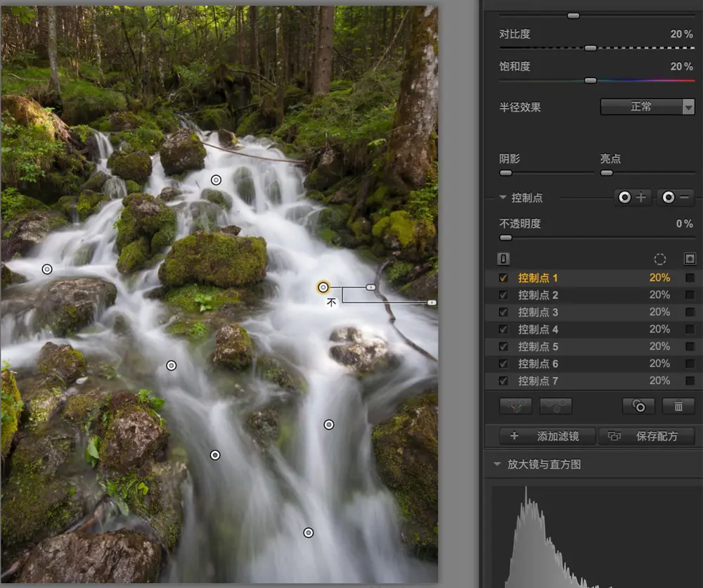Uncheck the 控制点 1 checkbox
703x588 pixels.
pos(503,278)
